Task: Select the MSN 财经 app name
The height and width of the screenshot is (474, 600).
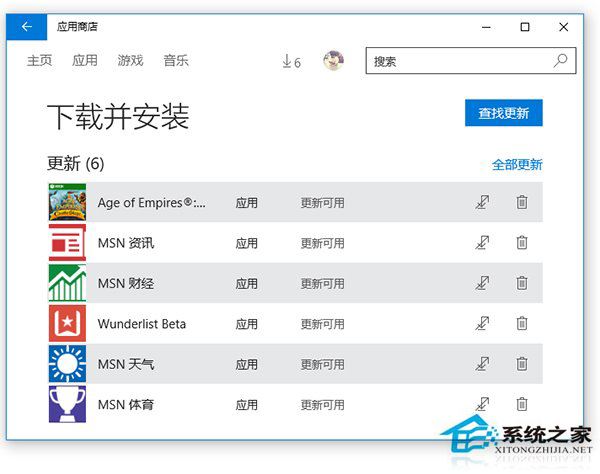Action: (126, 283)
